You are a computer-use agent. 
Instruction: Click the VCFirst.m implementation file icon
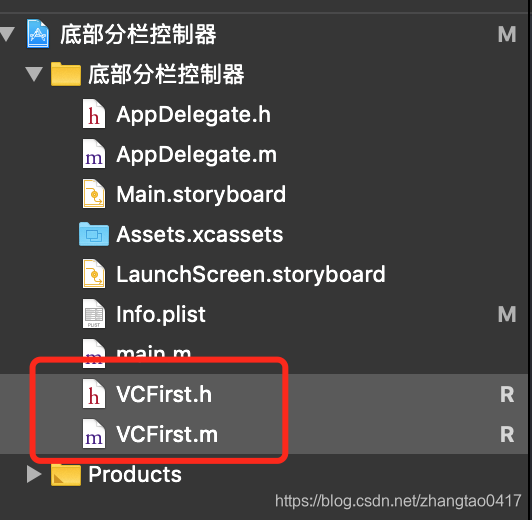(x=94, y=434)
